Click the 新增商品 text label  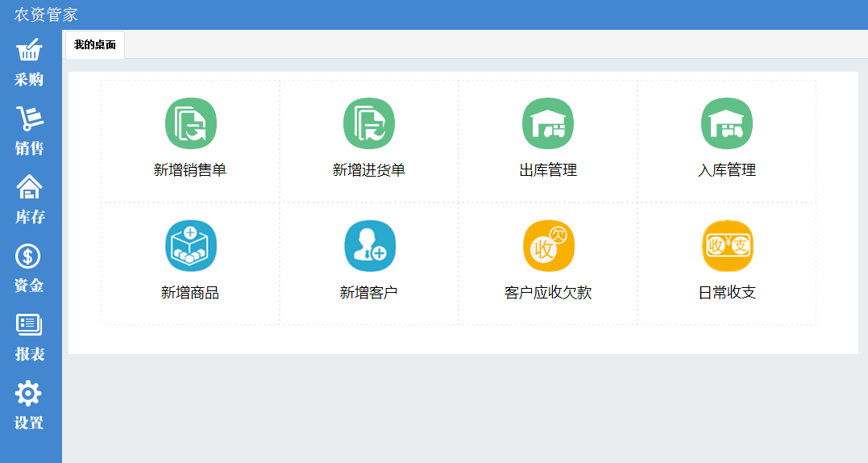click(x=190, y=293)
